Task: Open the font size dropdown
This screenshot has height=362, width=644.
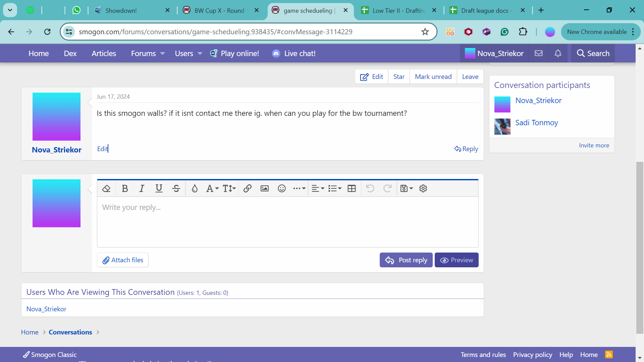Action: click(229, 188)
